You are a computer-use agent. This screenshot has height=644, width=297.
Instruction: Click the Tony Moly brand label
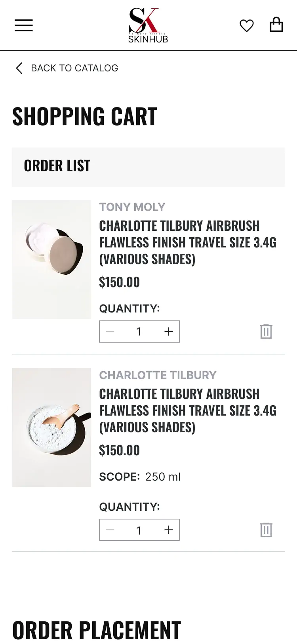coord(132,207)
